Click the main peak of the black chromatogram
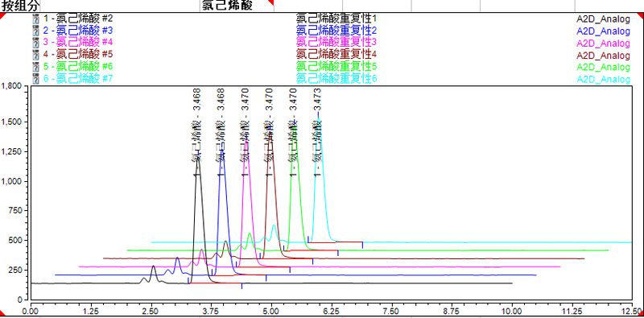The height and width of the screenshot is (318, 644). coord(198,159)
